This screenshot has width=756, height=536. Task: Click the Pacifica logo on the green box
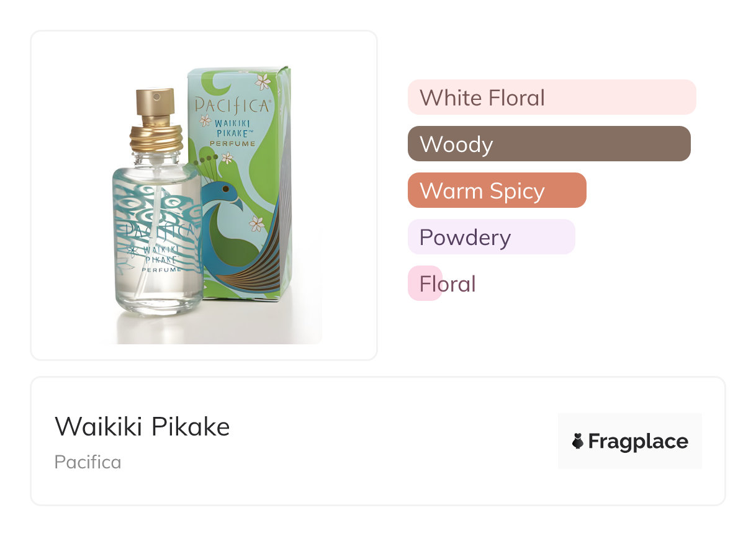[x=232, y=105]
